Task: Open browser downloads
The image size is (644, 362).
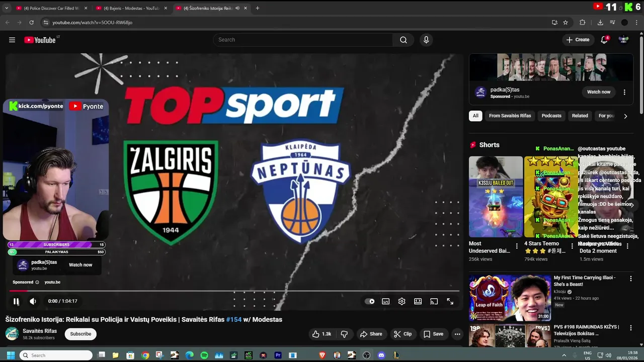Action: coord(600,22)
